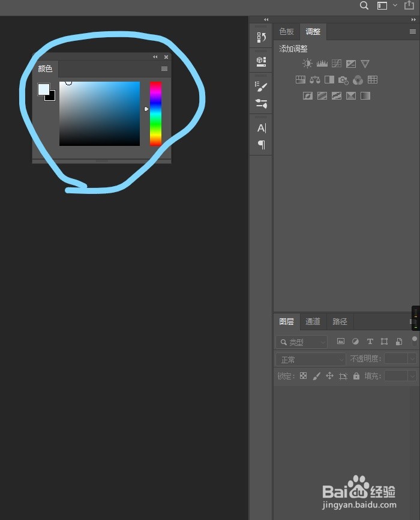Toggle shape layer filter in Layers panel
The height and width of the screenshot is (520, 420).
coord(385,341)
